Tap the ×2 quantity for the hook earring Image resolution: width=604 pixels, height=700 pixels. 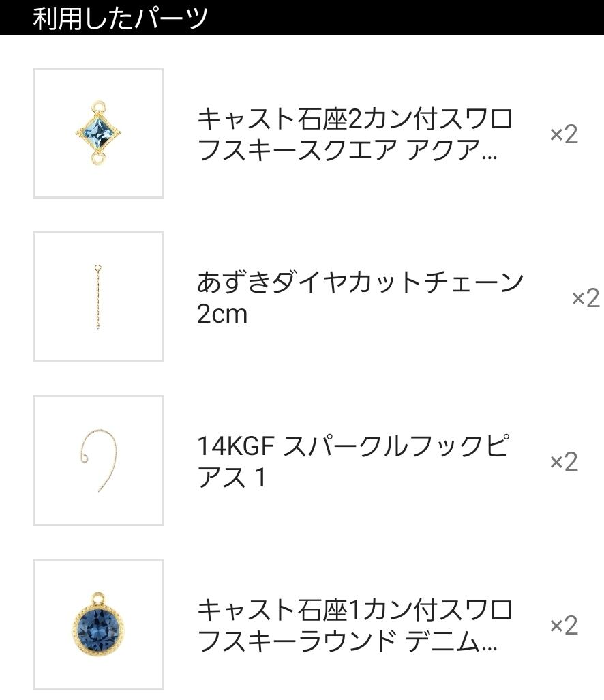click(564, 462)
